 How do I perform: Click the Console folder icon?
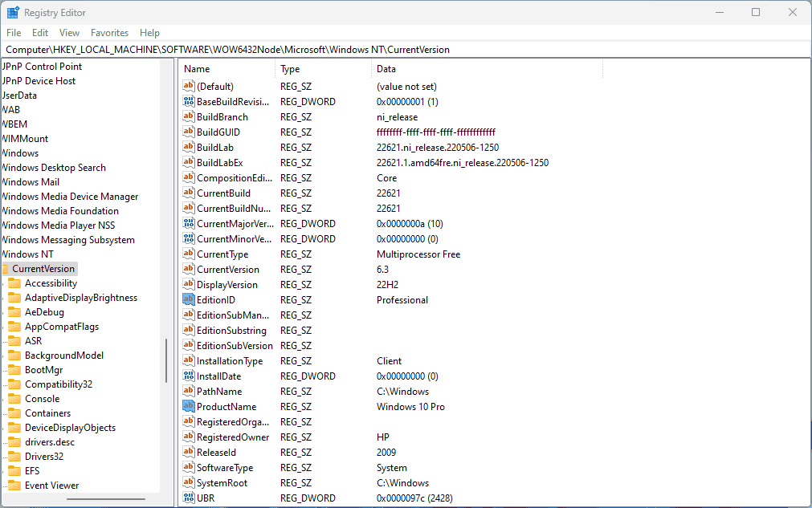click(14, 399)
